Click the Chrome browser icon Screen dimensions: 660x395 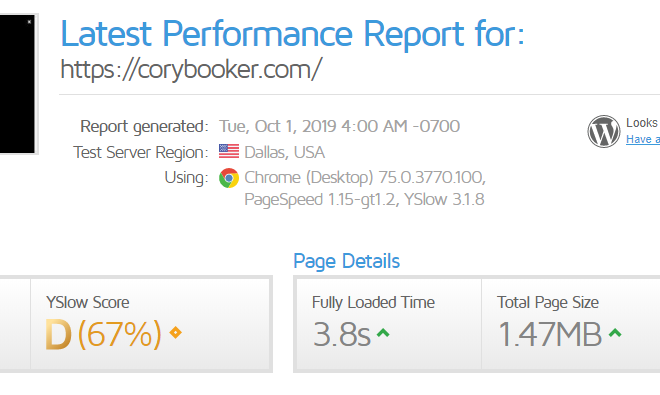pos(229,178)
